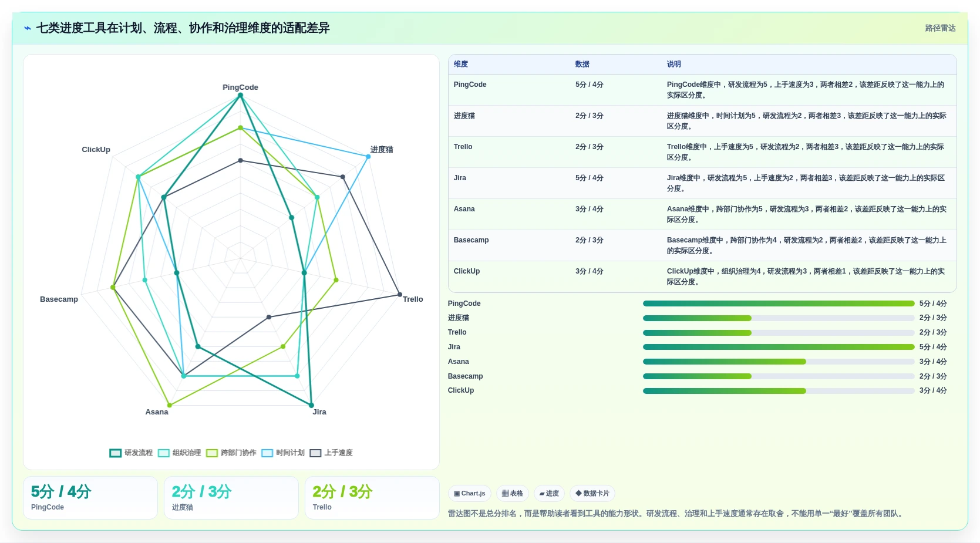Click the blue lightning icon beside the title
The image size is (980, 543).
tap(28, 28)
